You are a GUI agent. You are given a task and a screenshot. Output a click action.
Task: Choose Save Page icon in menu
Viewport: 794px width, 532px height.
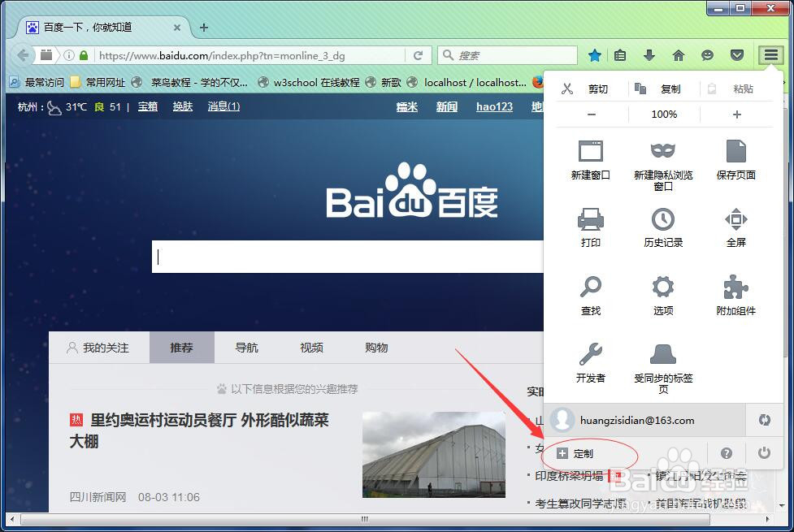[735, 160]
